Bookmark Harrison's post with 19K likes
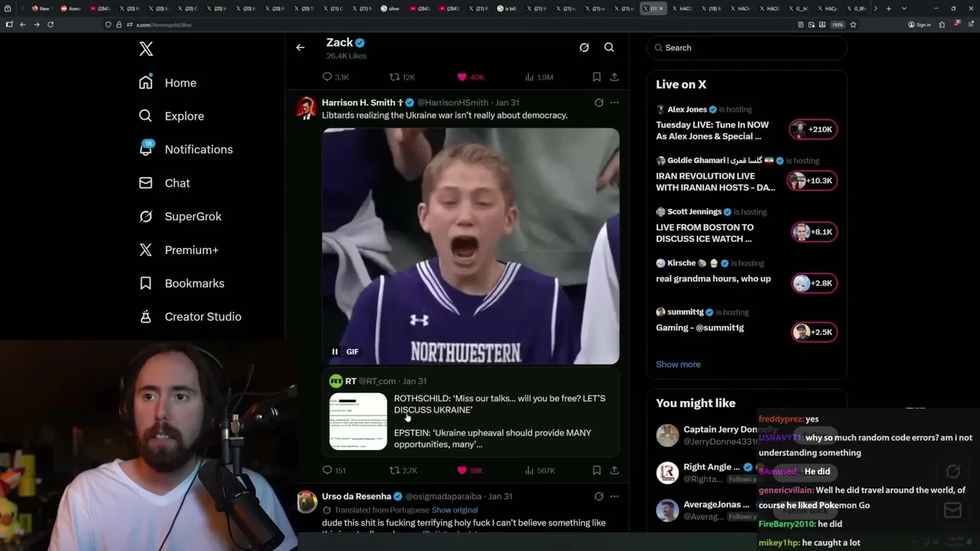 click(596, 471)
